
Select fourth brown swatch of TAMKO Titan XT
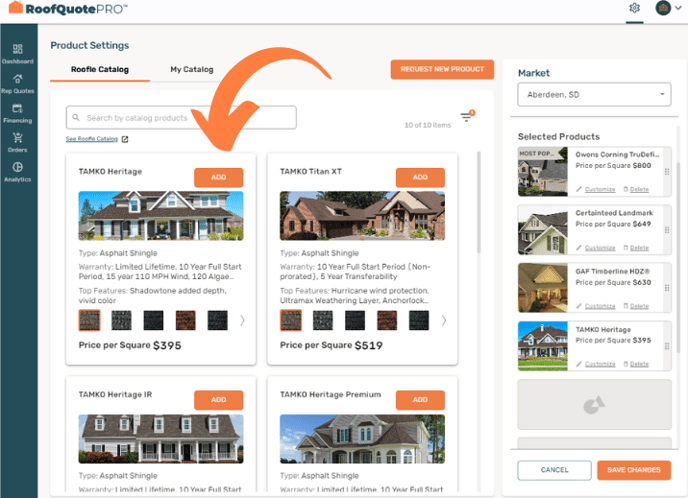click(387, 320)
